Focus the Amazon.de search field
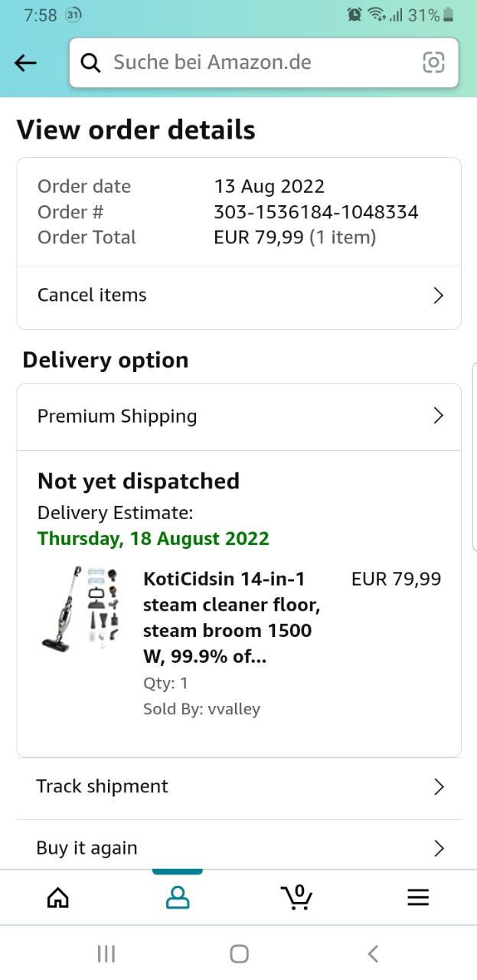The height and width of the screenshot is (980, 477). pyautogui.click(x=260, y=63)
